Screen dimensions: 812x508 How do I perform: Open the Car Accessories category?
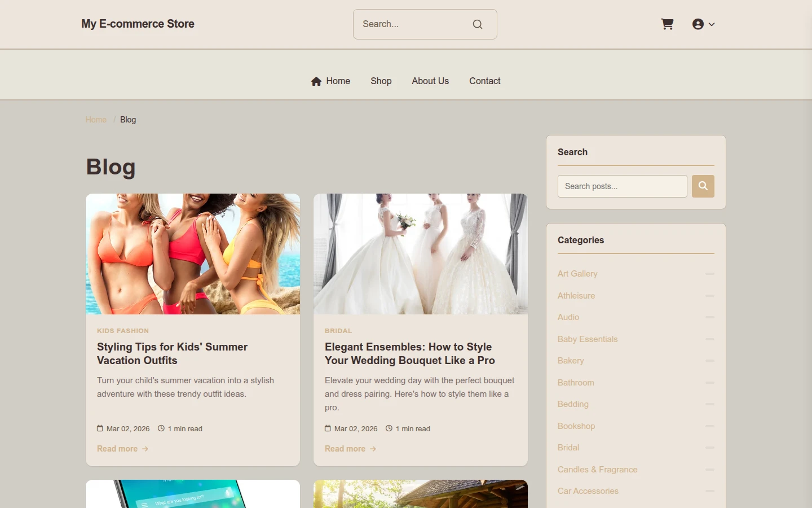tap(588, 491)
